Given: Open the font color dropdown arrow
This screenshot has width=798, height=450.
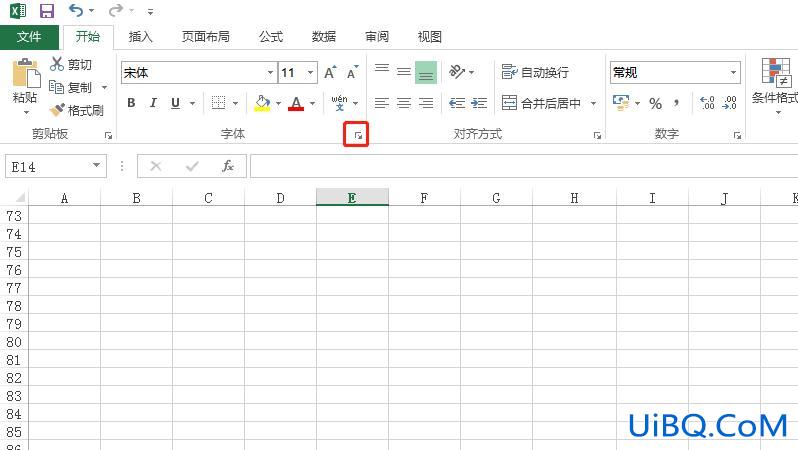Looking at the screenshot, I should point(312,103).
